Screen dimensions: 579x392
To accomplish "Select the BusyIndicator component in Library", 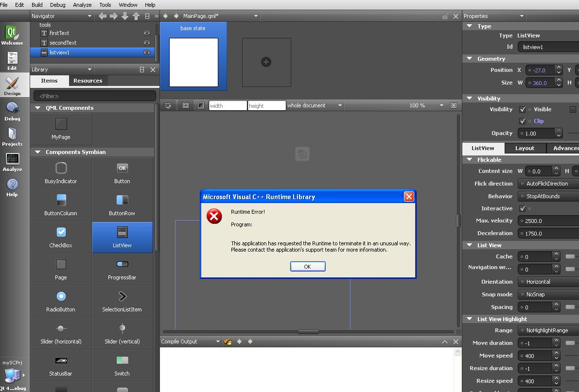I will click(x=61, y=172).
